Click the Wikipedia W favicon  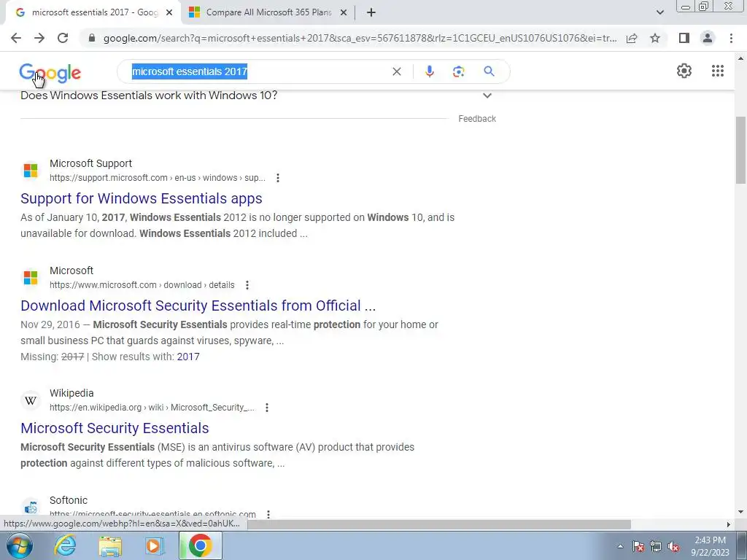(31, 400)
